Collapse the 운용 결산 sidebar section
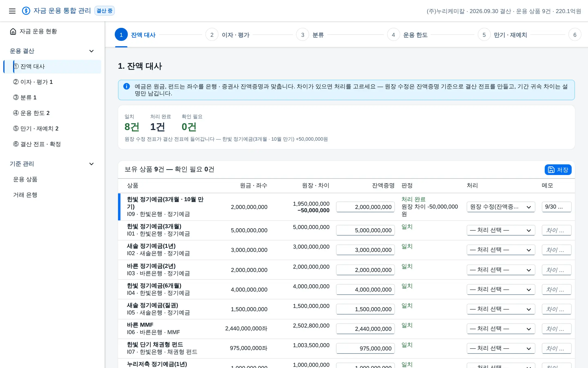Image resolution: width=588 pixels, height=368 pixels. 91,51
